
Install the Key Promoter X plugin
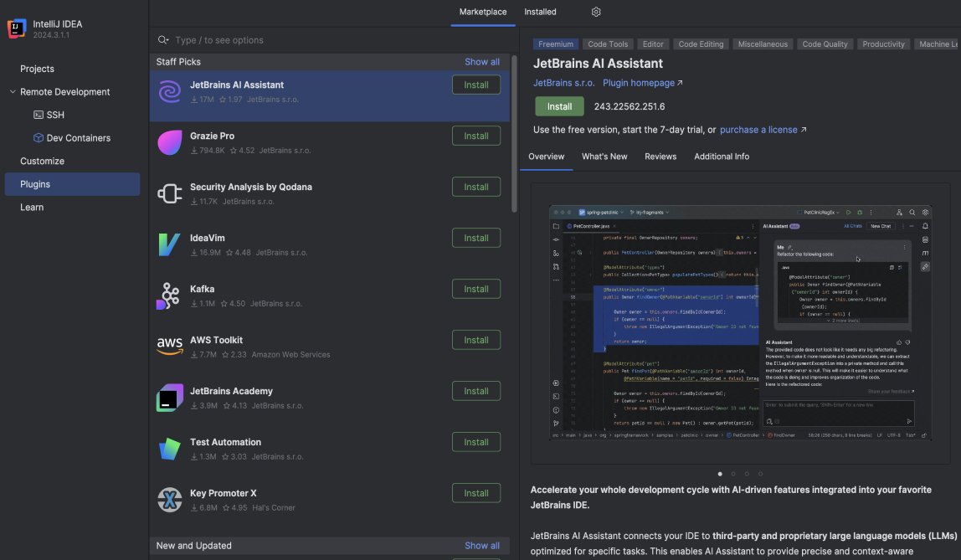[476, 493]
